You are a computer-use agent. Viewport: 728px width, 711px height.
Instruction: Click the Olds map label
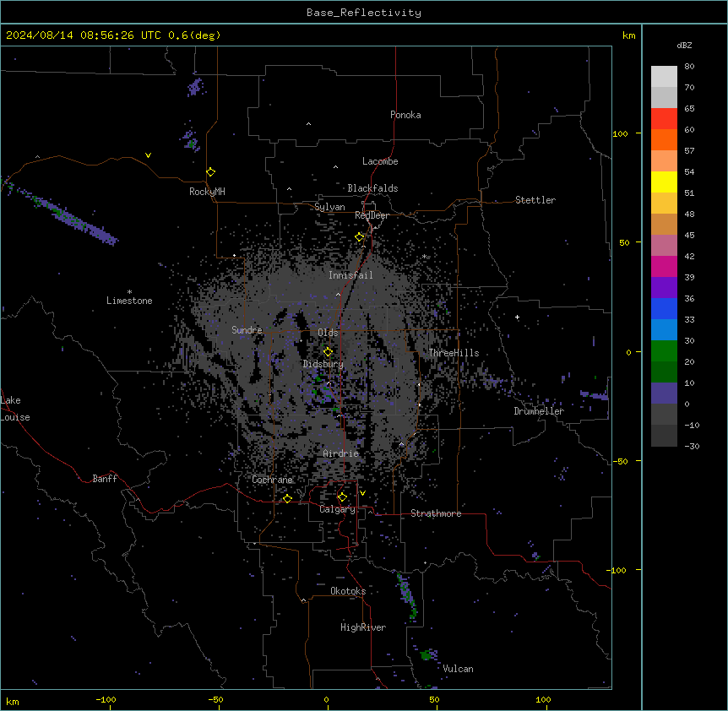coord(328,333)
